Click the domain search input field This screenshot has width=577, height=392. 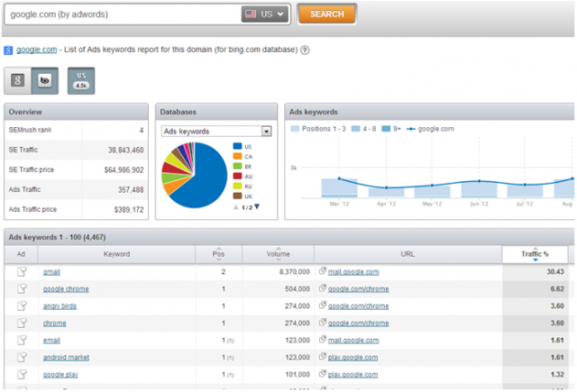coord(121,14)
